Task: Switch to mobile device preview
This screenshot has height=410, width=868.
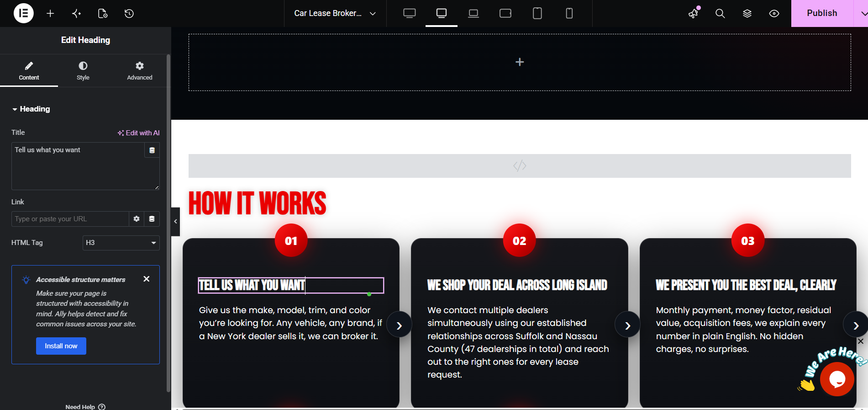Action: (569, 13)
